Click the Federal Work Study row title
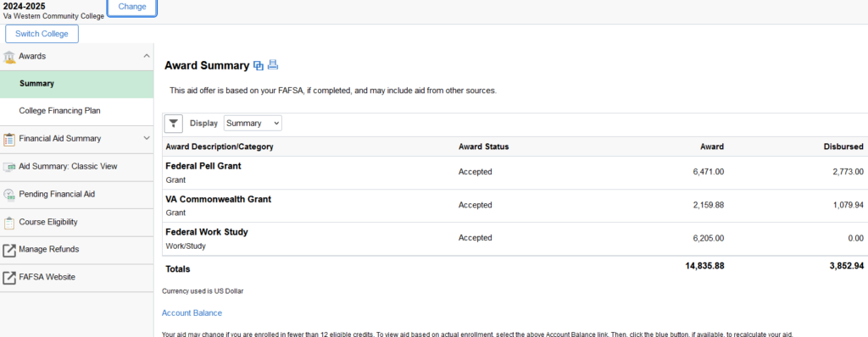This screenshot has width=868, height=337. click(207, 232)
